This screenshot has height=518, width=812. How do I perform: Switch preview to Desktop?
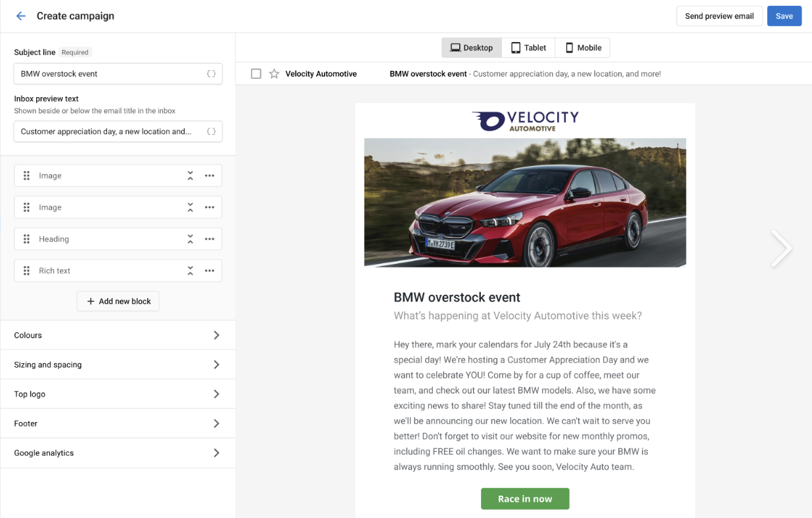click(472, 47)
